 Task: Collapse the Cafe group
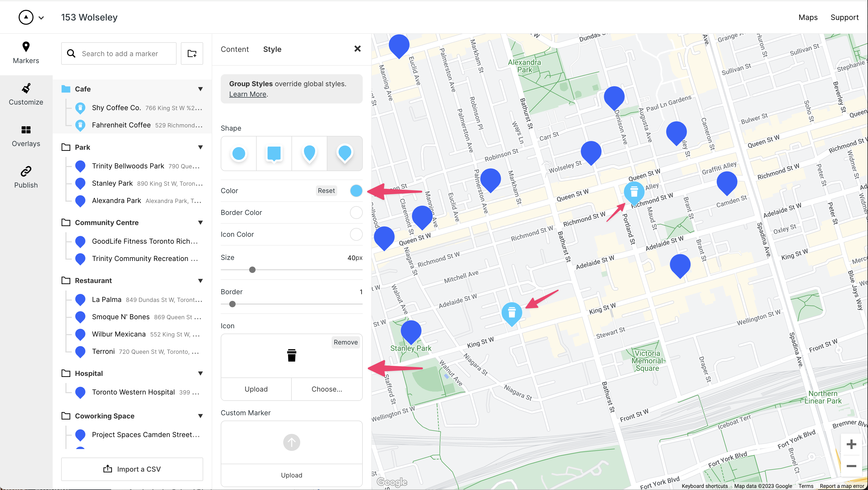pyautogui.click(x=201, y=89)
